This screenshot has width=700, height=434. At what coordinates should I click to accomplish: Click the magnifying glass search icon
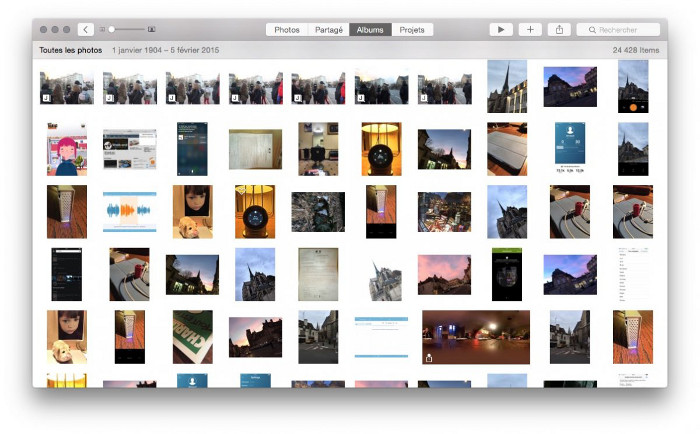pos(592,30)
